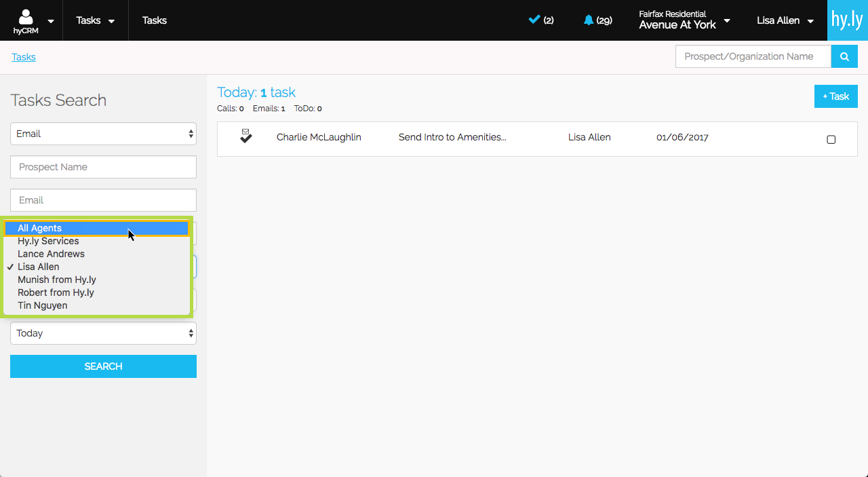Choose Hy.ly Services from agent list
This screenshot has height=477, width=868.
point(96,241)
